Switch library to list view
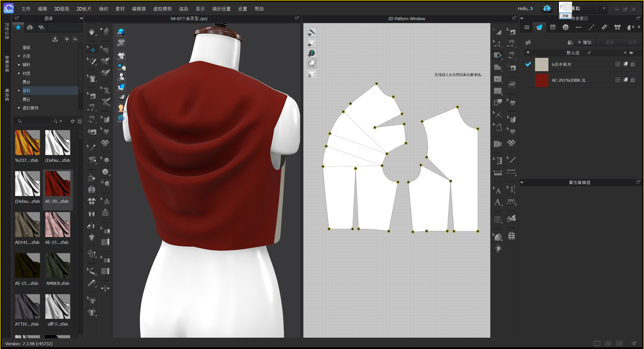This screenshot has height=349, width=644. coord(79,121)
